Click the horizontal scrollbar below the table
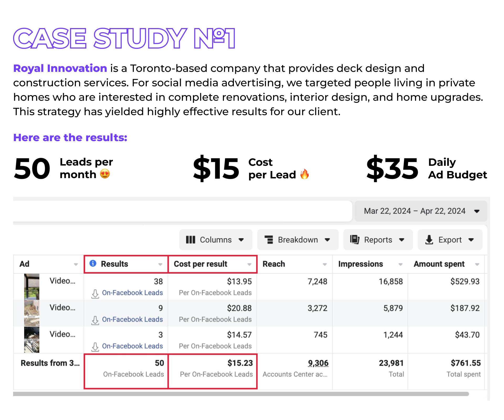This screenshot has width=504, height=420. tap(241, 394)
